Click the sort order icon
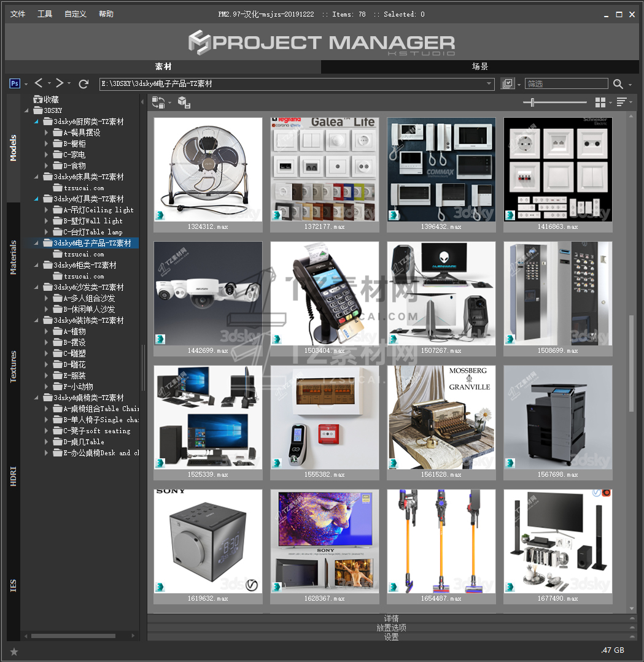644x662 pixels. click(x=621, y=102)
